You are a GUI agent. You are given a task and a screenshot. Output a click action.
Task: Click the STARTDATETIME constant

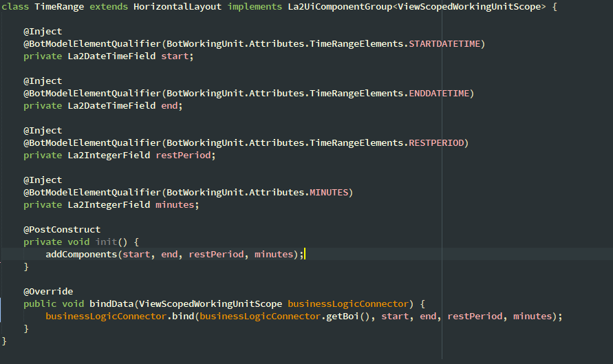pyautogui.click(x=447, y=44)
